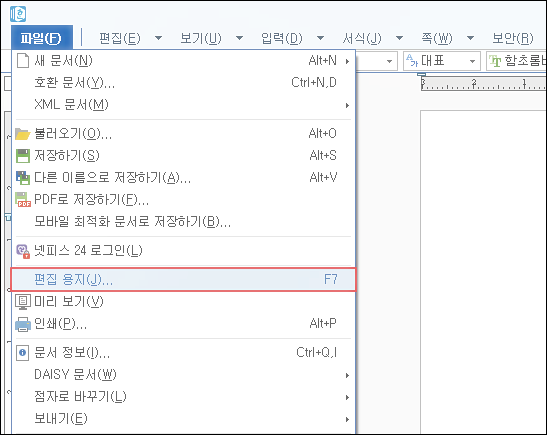Image resolution: width=547 pixels, height=435 pixels.
Task: Click the Alt+V shortcut text
Action: 323,178
